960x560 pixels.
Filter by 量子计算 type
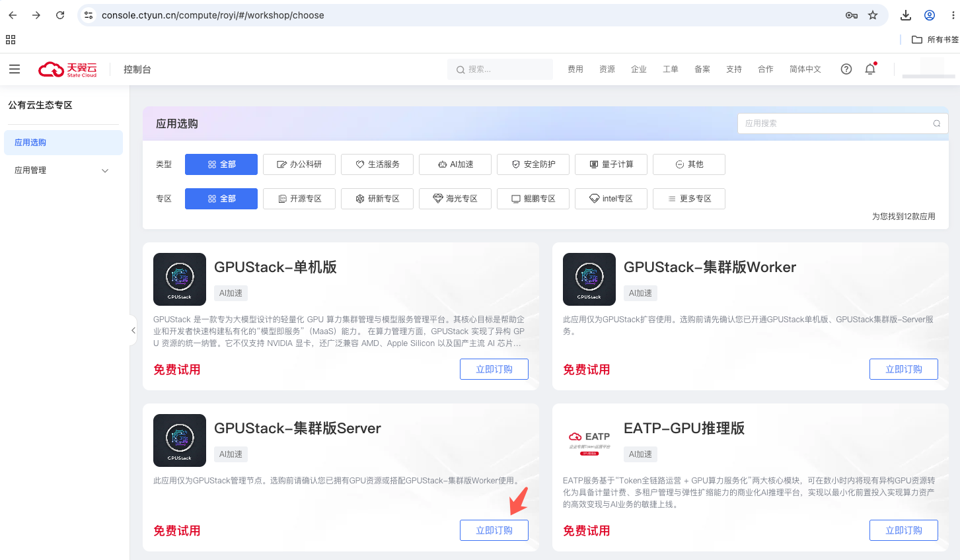[x=611, y=164]
